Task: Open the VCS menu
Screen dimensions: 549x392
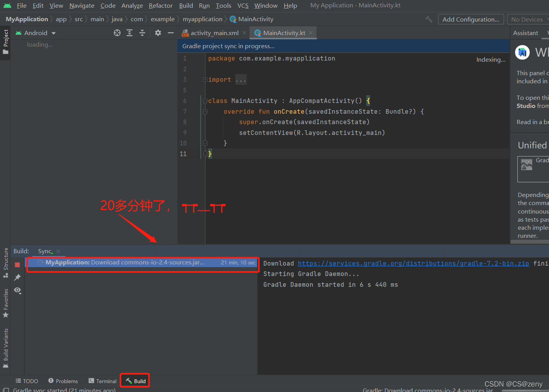Action: pos(243,5)
